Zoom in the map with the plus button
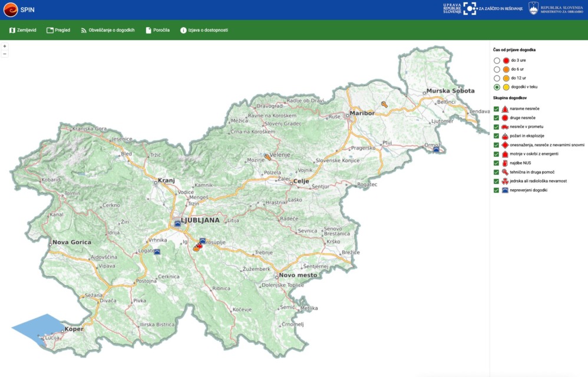The width and height of the screenshot is (588, 377). (5, 46)
